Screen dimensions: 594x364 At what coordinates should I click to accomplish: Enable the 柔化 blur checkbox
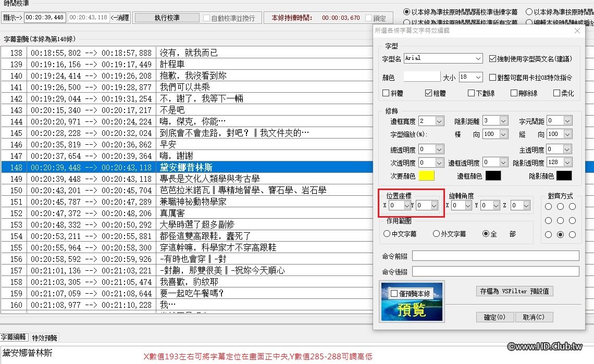click(556, 93)
